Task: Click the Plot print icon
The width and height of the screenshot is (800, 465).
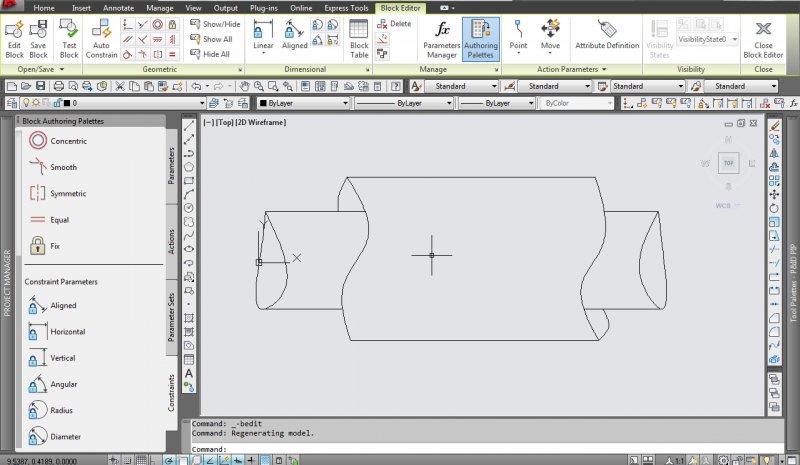Action: (x=59, y=86)
